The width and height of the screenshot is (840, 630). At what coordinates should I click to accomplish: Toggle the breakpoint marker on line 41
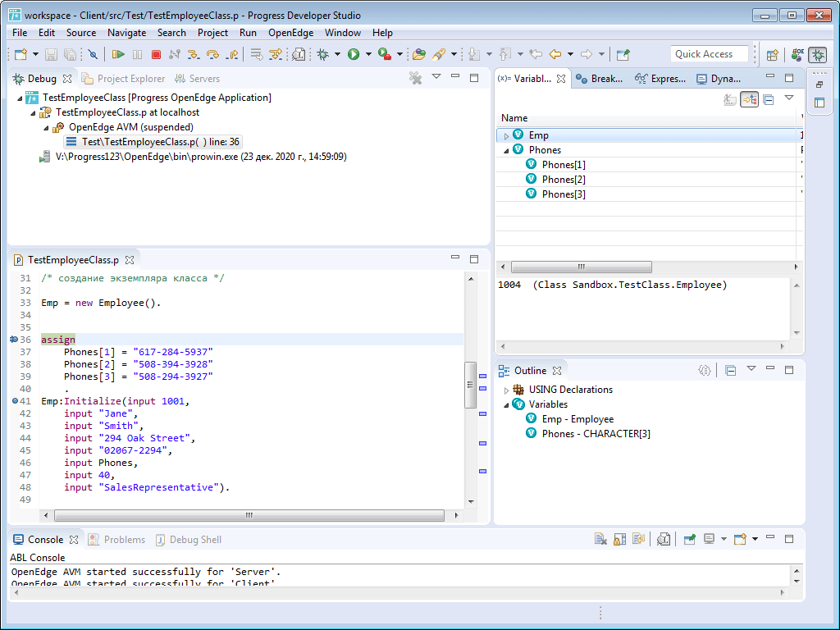point(15,400)
